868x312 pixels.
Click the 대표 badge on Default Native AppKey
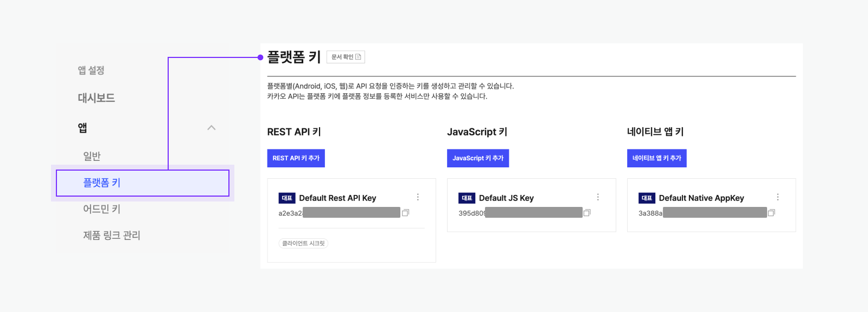pyautogui.click(x=646, y=198)
